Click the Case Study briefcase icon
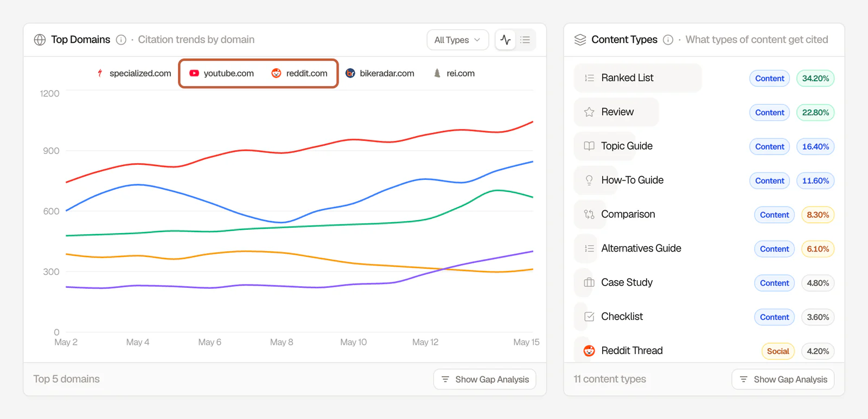Image resolution: width=868 pixels, height=419 pixels. 589,282
